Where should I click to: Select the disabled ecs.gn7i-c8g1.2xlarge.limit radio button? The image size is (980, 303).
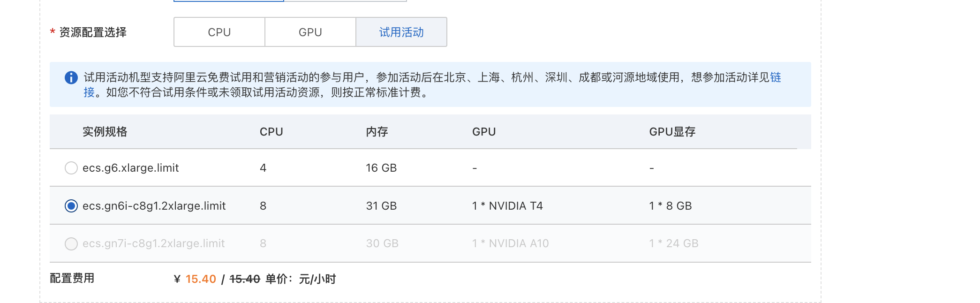click(x=71, y=244)
